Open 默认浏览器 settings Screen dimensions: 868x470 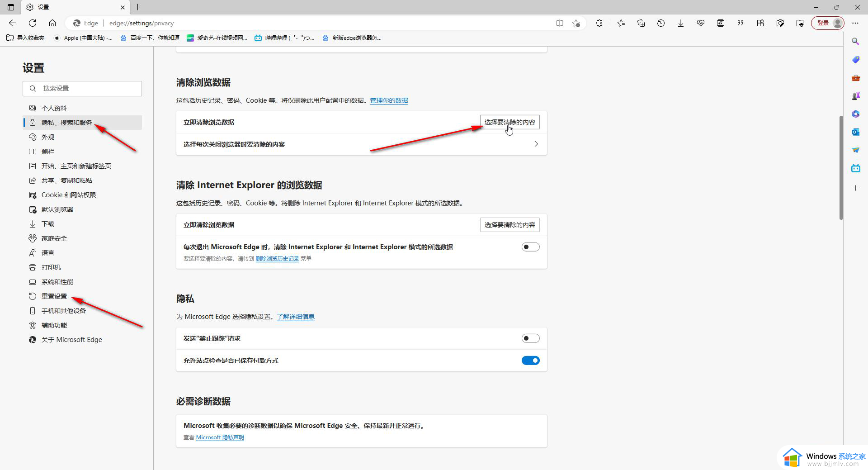pos(82,209)
